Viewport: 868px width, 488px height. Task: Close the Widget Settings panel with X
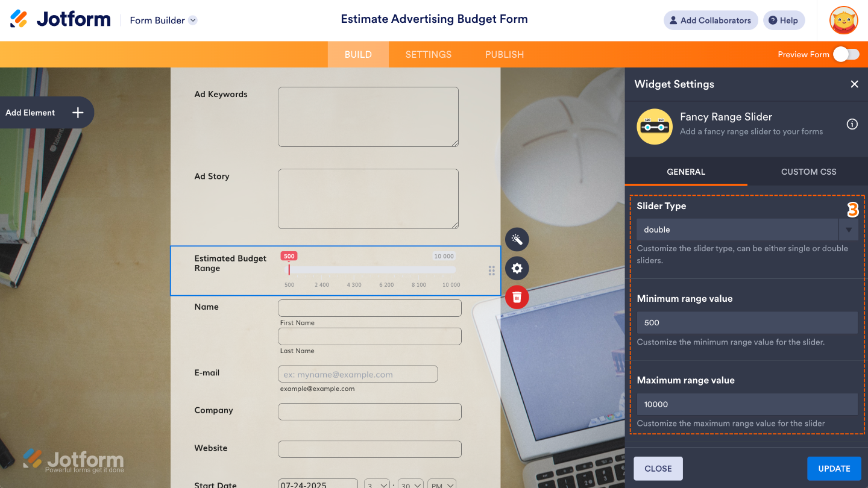click(854, 84)
